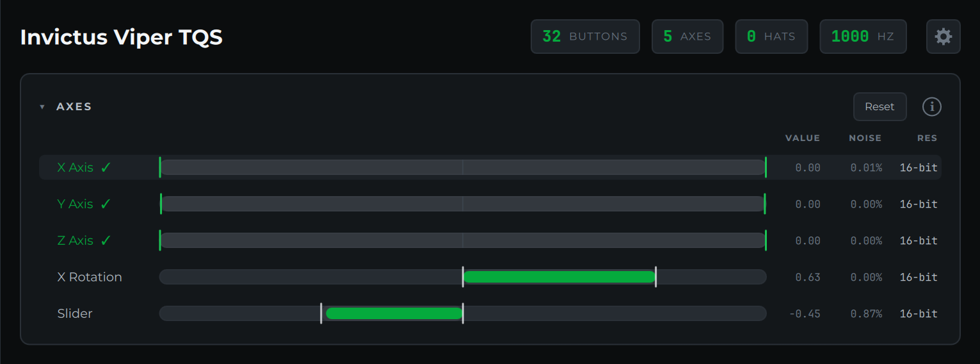Click the Invictus Viper TQS title
Viewport: 980px width, 364px height.
[122, 37]
